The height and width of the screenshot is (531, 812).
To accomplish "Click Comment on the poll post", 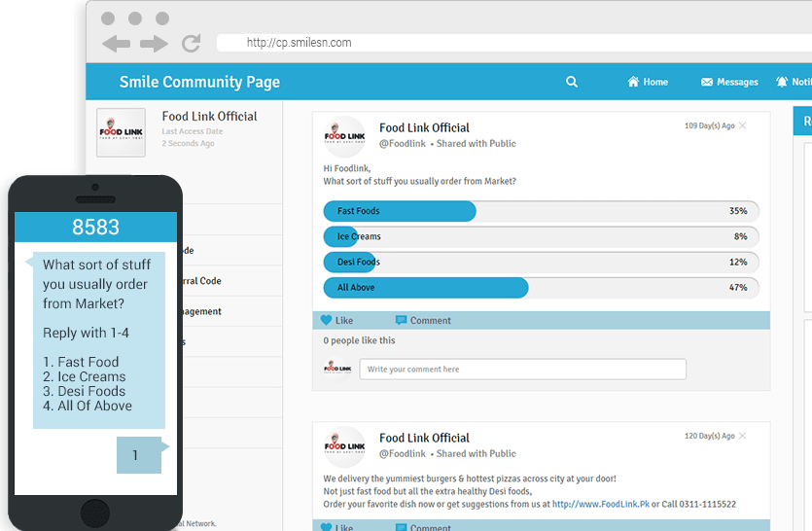I will click(x=423, y=321).
